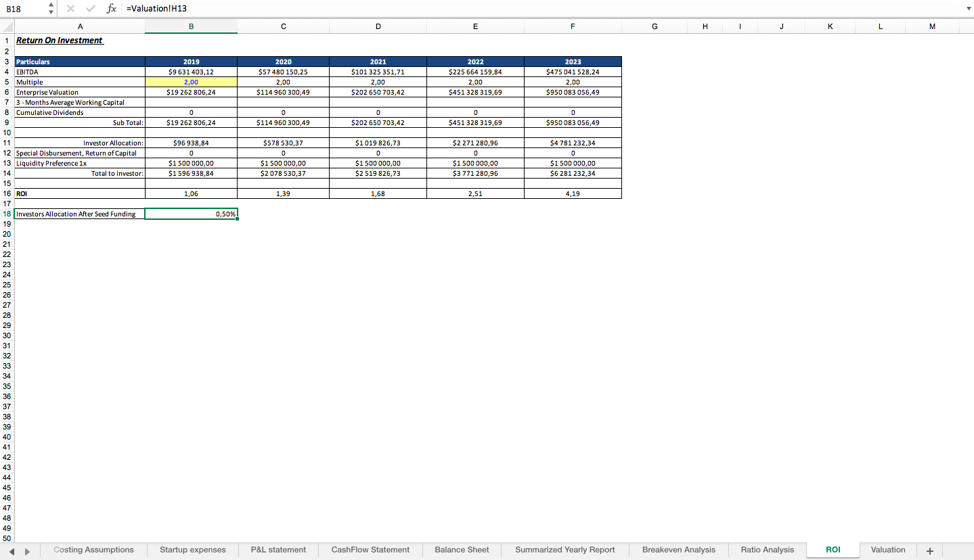Select row 18 header
Viewport: 974px width, 560px height.
(7, 214)
